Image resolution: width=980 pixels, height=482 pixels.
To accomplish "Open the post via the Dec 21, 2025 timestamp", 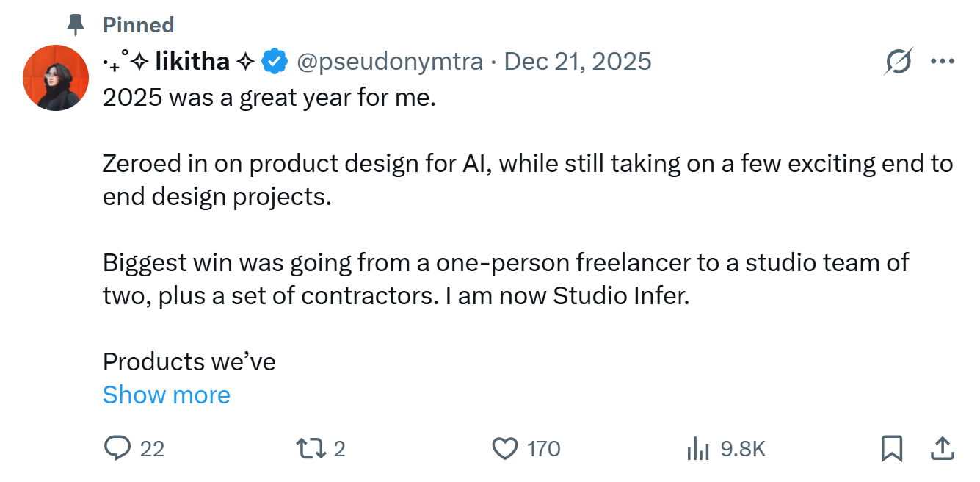I will tap(578, 62).
